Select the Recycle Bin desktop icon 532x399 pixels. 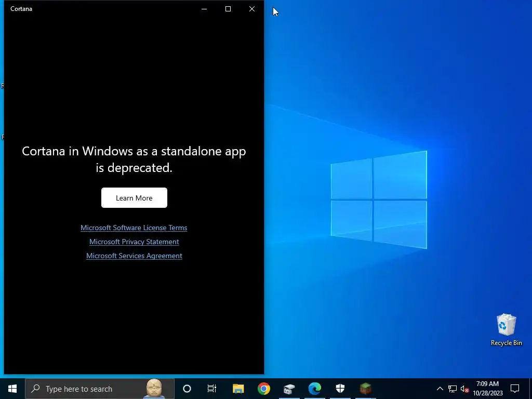506,329
